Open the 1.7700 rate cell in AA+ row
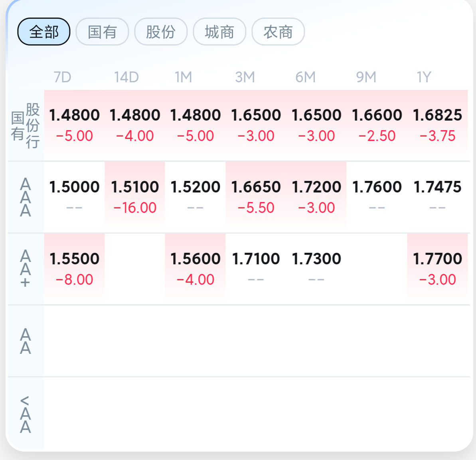Screen dimensions: 476x460 click(x=437, y=269)
